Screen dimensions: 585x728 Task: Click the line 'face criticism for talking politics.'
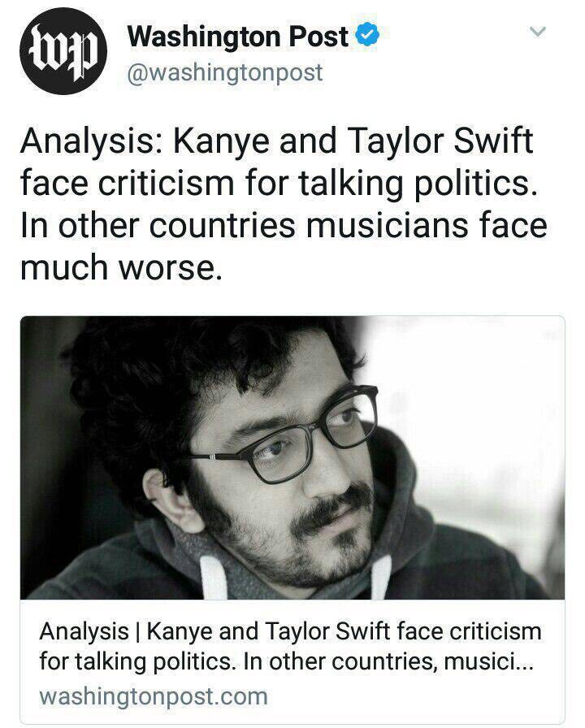click(279, 184)
